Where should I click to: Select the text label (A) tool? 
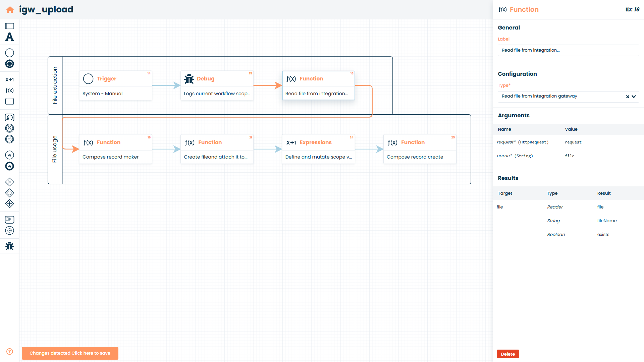click(x=9, y=37)
